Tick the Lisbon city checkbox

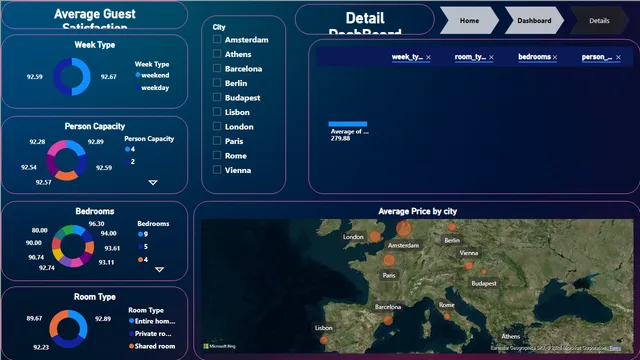217,112
